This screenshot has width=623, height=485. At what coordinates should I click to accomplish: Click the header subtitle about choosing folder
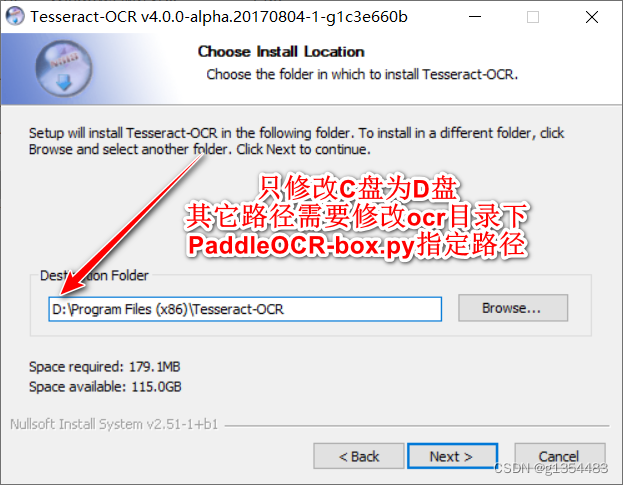click(x=362, y=74)
